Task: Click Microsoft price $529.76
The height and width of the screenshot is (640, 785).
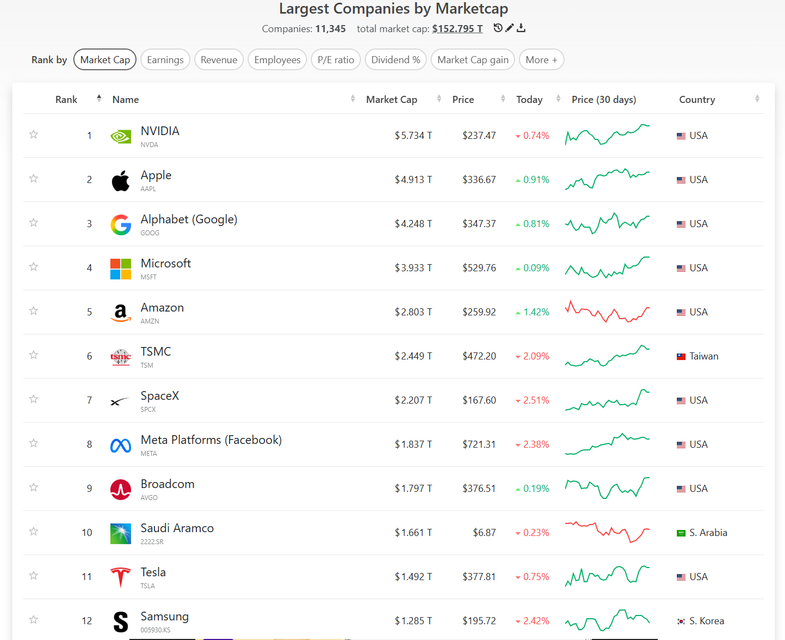Action: pyautogui.click(x=479, y=268)
